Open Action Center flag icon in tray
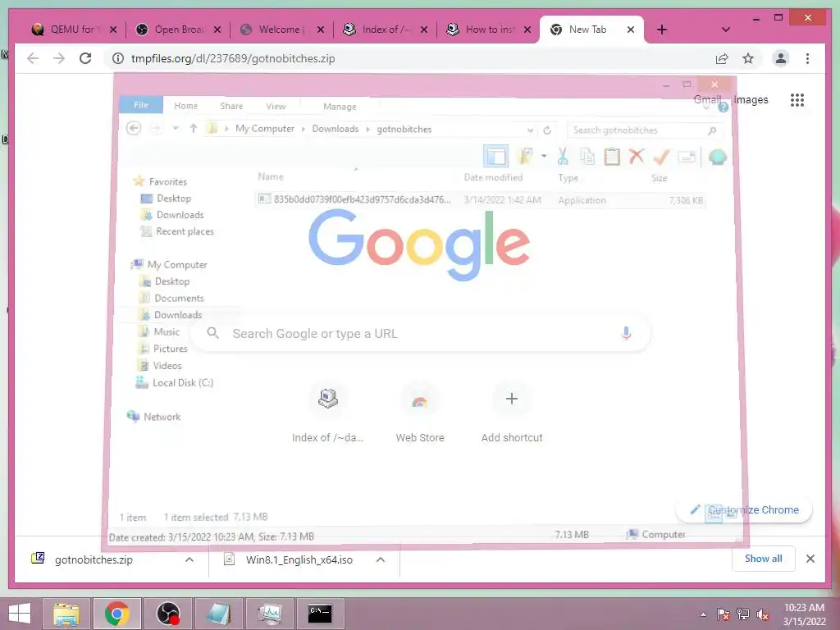The width and height of the screenshot is (840, 630). (x=723, y=614)
